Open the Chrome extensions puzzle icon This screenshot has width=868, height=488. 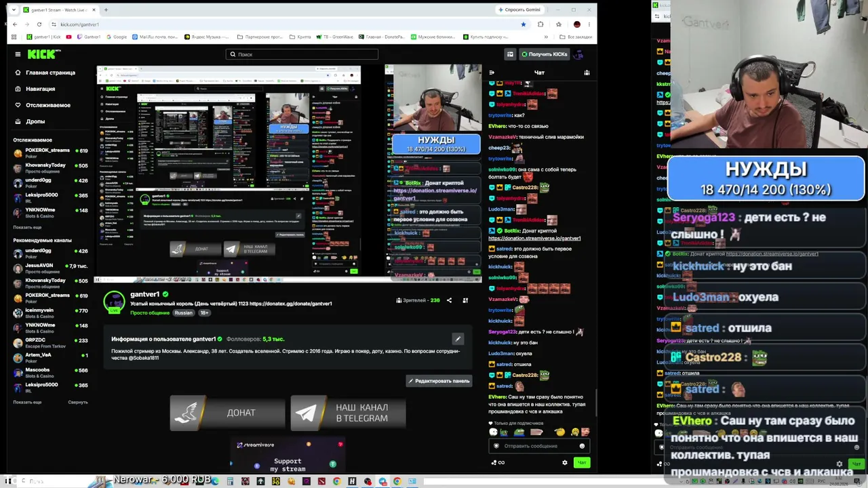[x=540, y=24]
